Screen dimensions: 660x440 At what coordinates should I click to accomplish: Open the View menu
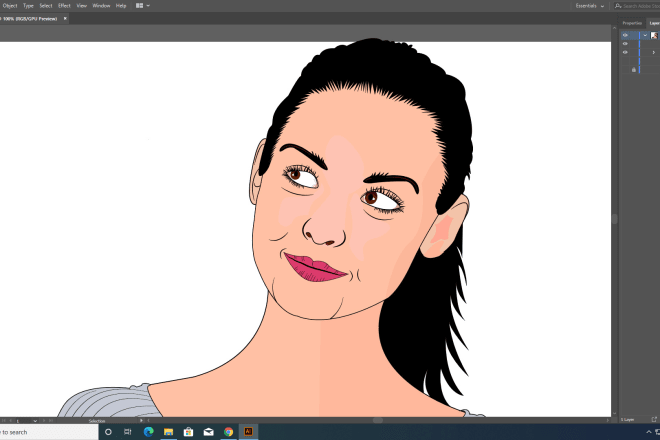coord(81,6)
